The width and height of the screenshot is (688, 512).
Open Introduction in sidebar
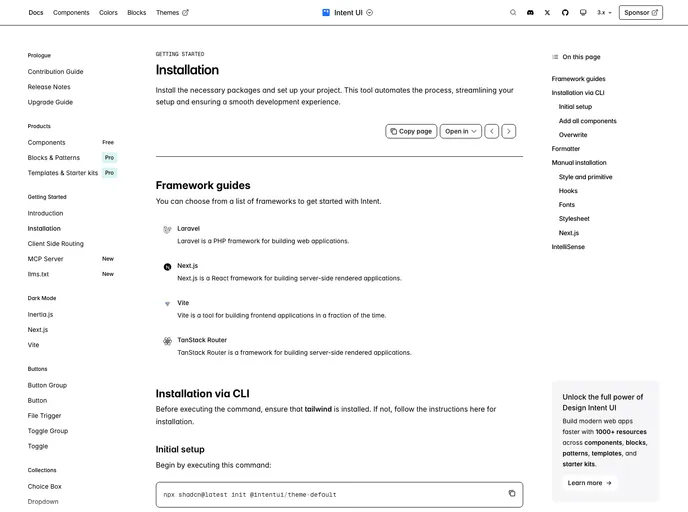(x=45, y=213)
